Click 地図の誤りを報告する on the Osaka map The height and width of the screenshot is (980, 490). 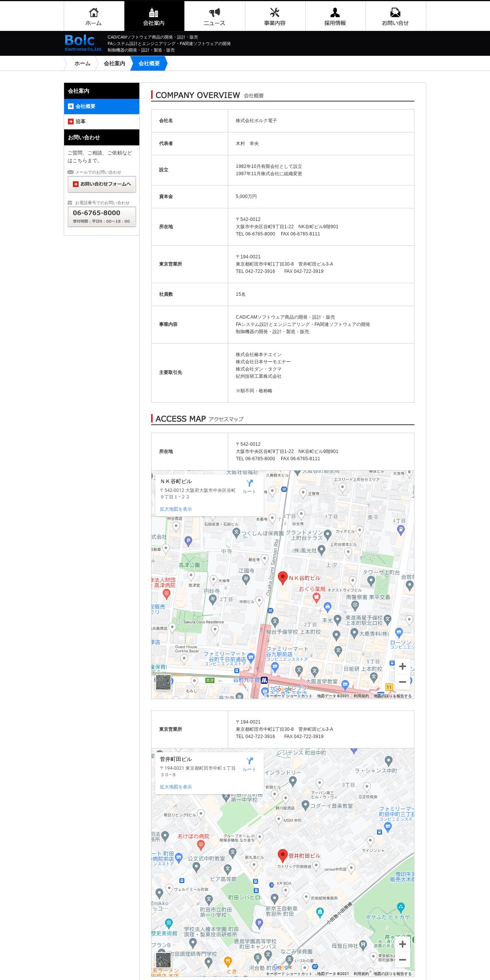tap(392, 696)
